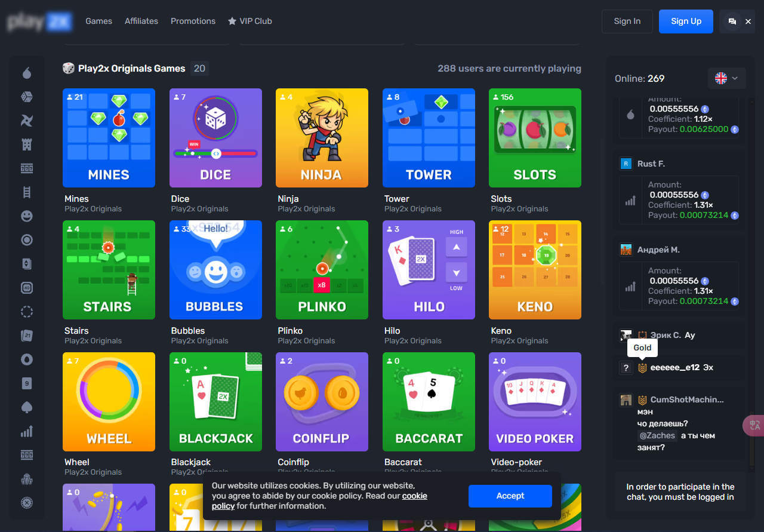Select the Keno 40 sidebar icon
The image size is (764, 532).
pos(27,288)
